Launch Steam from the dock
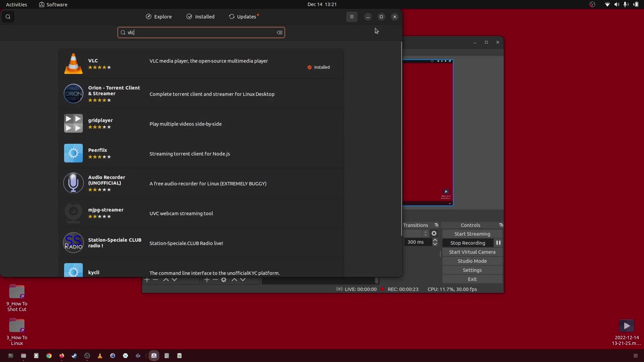The image size is (644, 362). pyautogui.click(x=74, y=356)
